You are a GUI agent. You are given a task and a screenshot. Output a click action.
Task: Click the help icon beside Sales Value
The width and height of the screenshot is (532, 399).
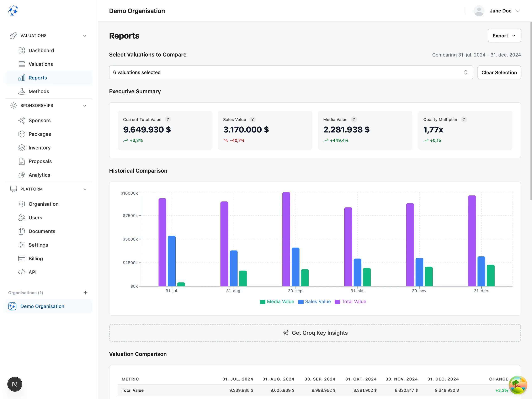[252, 119]
